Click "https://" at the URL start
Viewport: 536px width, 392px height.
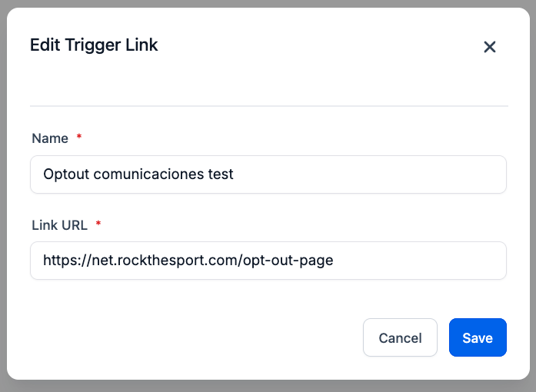coord(68,261)
